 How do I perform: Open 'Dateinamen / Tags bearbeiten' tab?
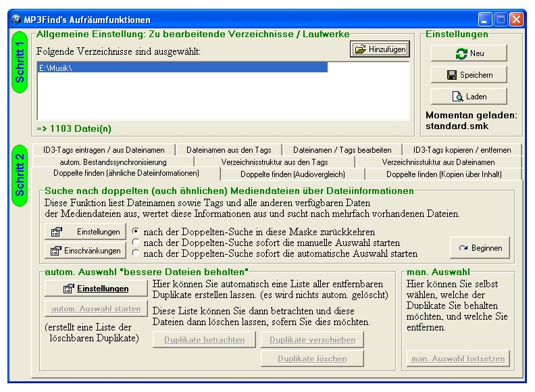pos(342,150)
